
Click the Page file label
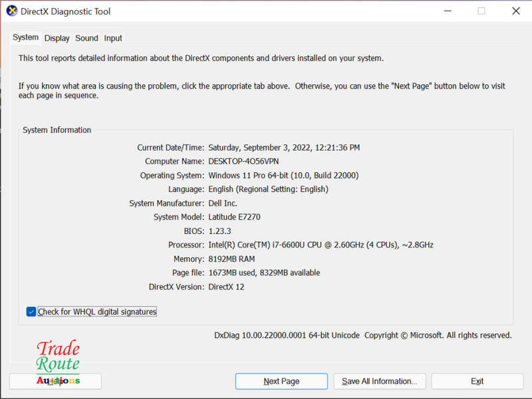click(188, 273)
